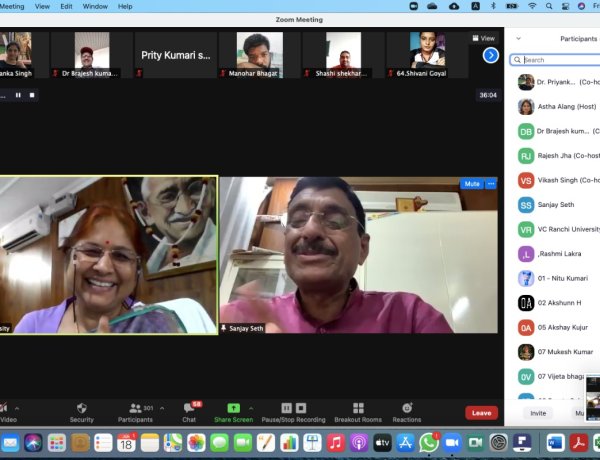Screen dimensions: 600x460
Task: Open Keynote app in Dock
Action: click(x=312, y=443)
